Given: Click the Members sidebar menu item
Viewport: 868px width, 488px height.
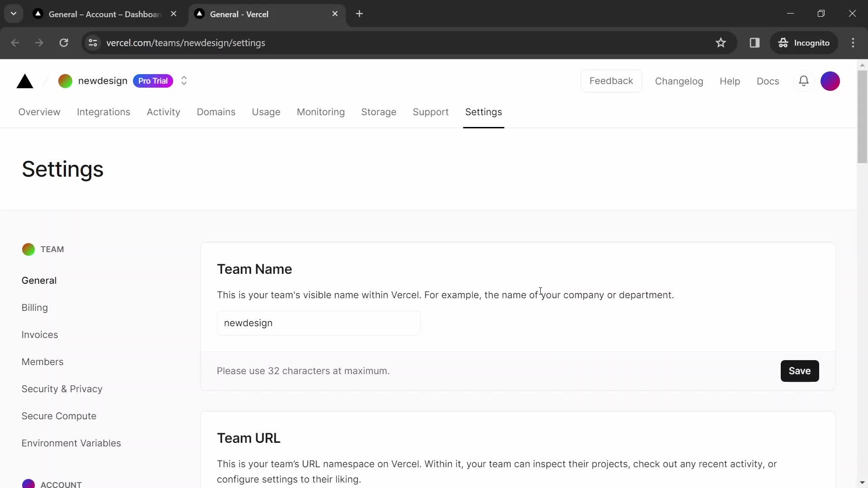Looking at the screenshot, I should [x=42, y=361].
